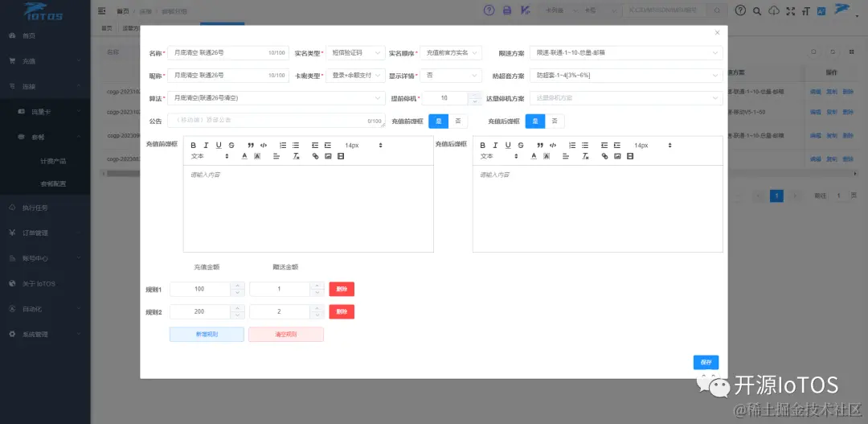Open 计费产品 under 套餐 in the sidebar
This screenshot has width=868, height=424.
53,161
